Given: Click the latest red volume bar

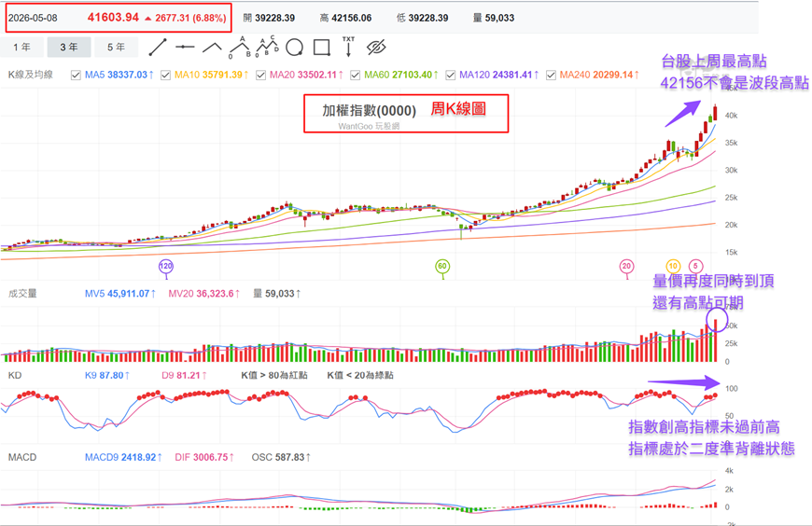Looking at the screenshot, I should [716, 340].
